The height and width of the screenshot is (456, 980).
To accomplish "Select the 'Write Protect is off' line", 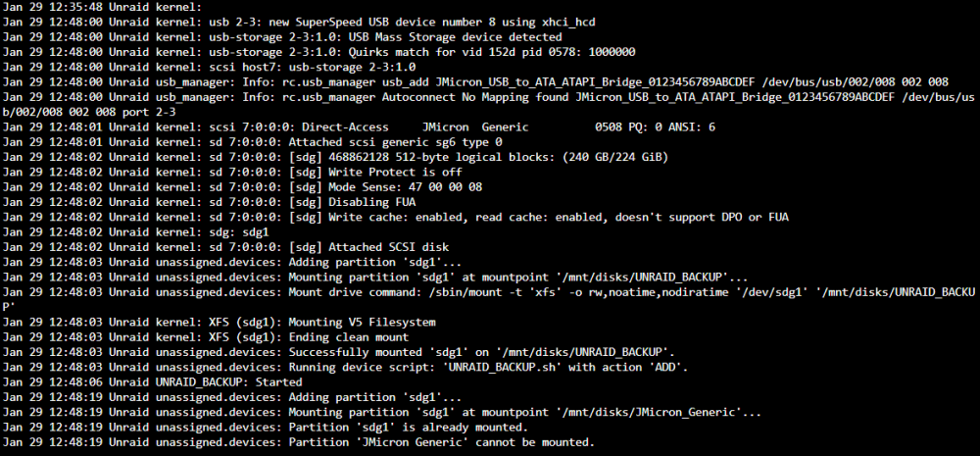I will [x=232, y=172].
